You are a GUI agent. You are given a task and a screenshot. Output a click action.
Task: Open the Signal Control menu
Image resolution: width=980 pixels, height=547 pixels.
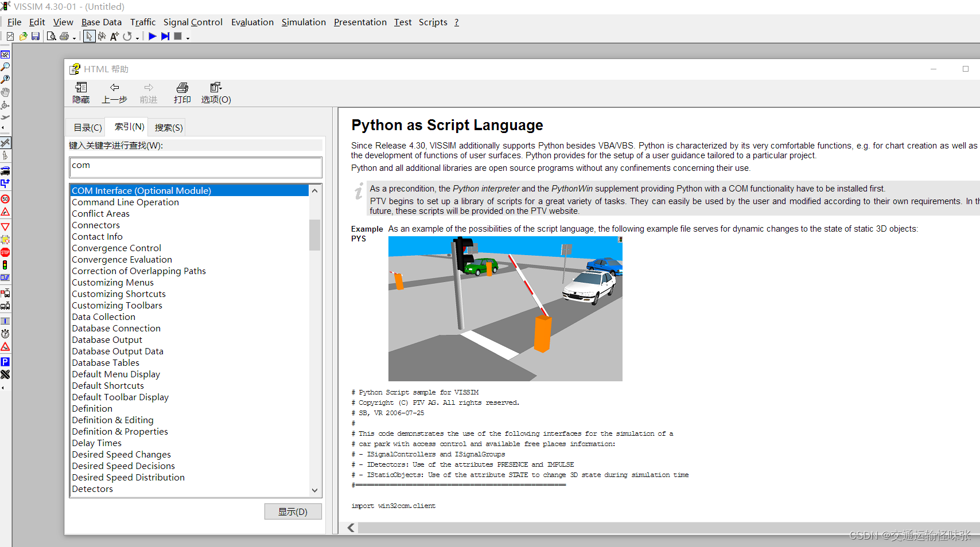point(193,22)
